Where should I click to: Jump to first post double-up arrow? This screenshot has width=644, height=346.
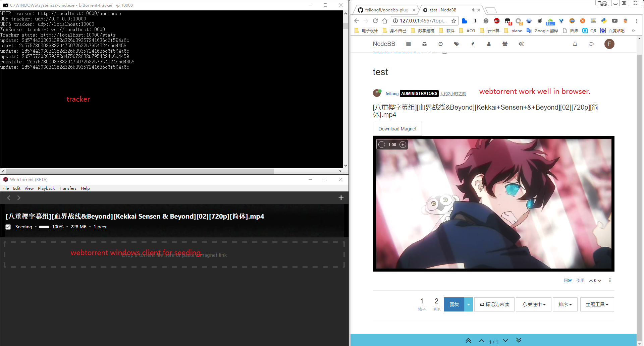[469, 340]
